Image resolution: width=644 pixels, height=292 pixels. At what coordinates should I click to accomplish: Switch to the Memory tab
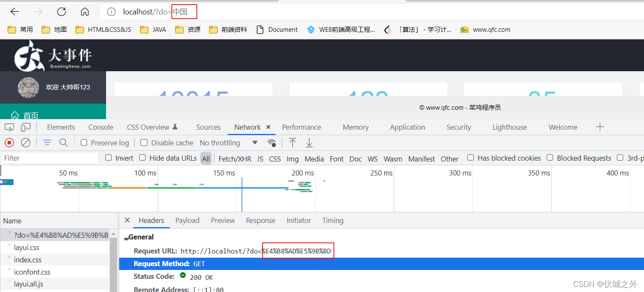356,127
